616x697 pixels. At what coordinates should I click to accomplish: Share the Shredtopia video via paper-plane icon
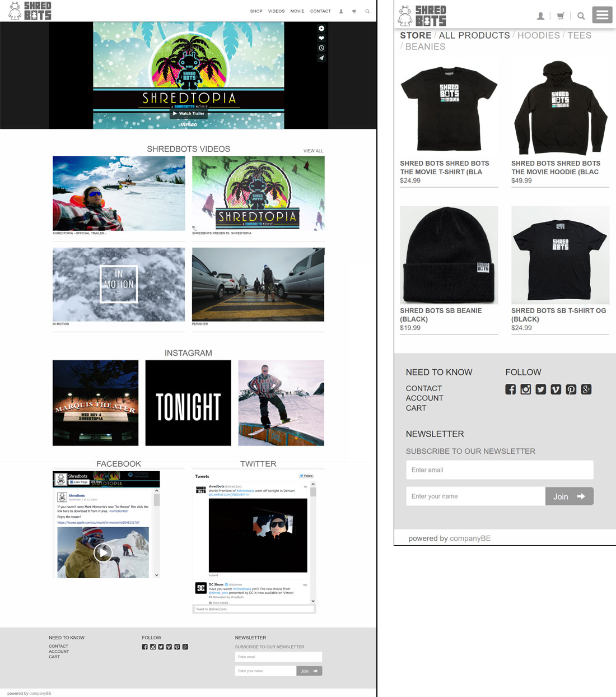321,58
